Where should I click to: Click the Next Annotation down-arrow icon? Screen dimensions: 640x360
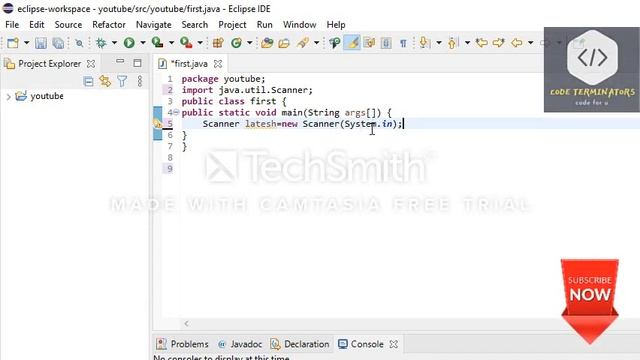pyautogui.click(x=424, y=42)
